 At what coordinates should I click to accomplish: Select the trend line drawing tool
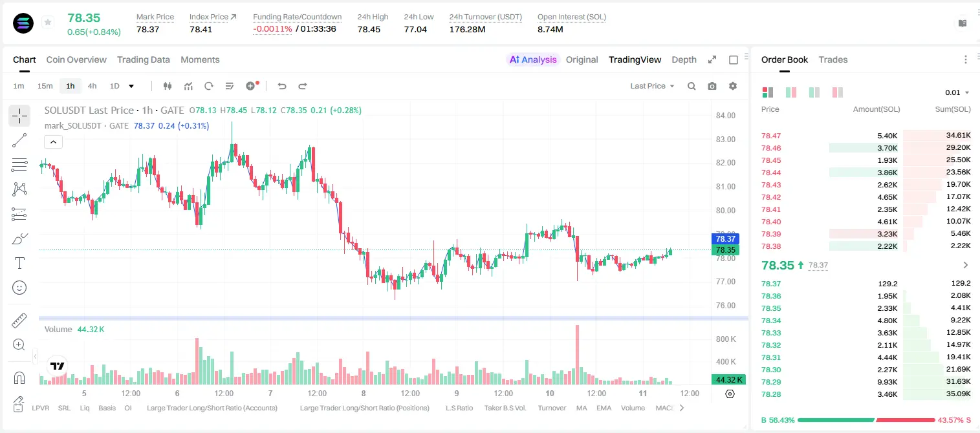19,140
